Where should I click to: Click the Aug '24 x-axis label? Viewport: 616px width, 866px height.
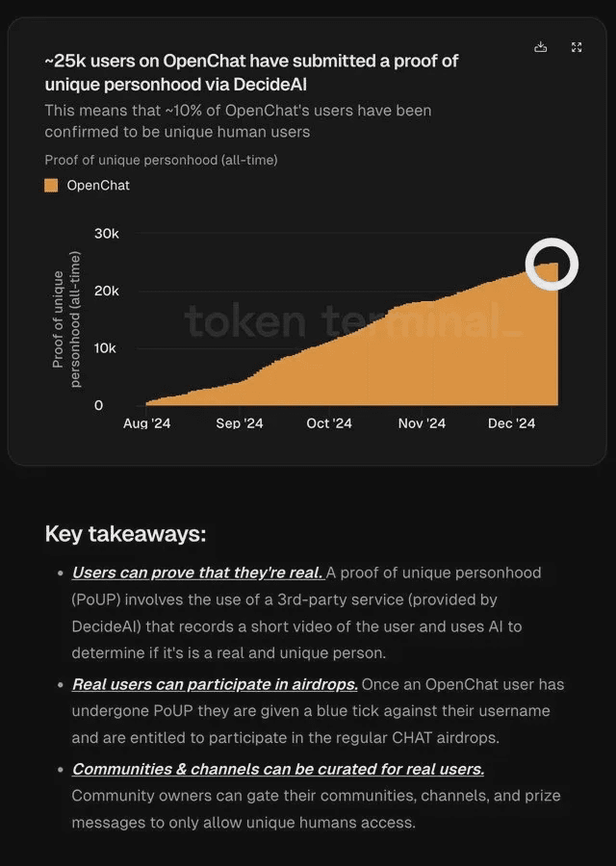coord(147,423)
